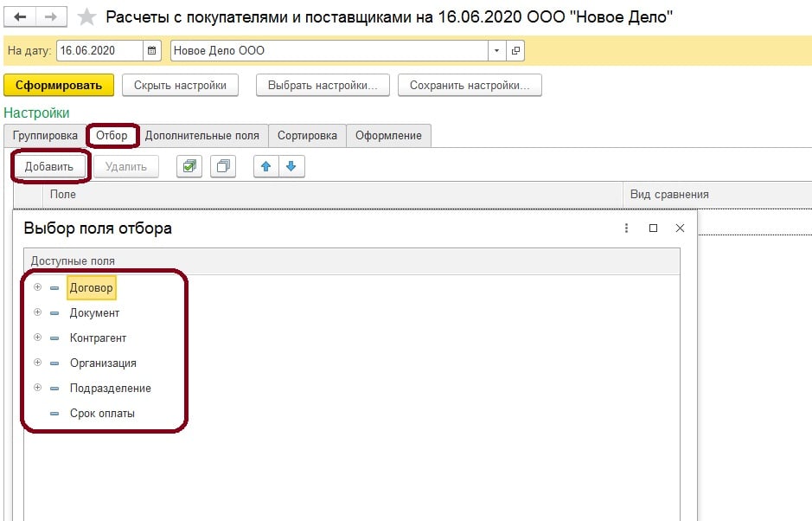Expand the Договор field node

[x=37, y=287]
